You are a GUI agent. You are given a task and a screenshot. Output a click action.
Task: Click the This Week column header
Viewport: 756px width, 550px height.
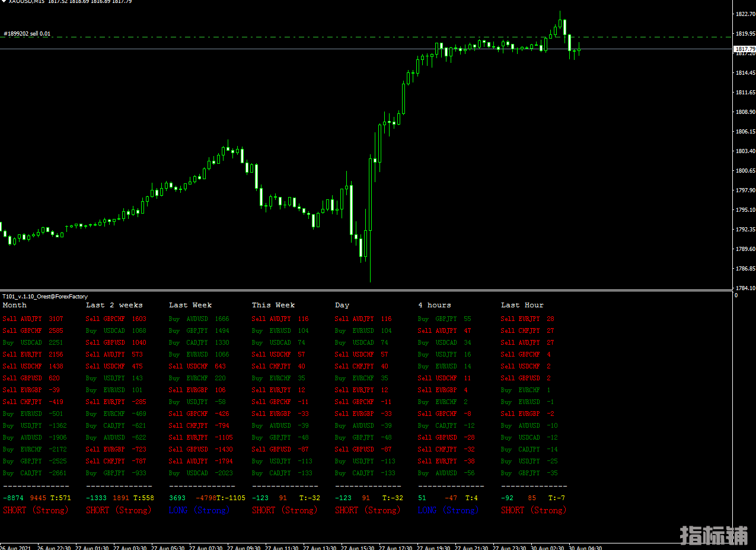[x=273, y=305]
